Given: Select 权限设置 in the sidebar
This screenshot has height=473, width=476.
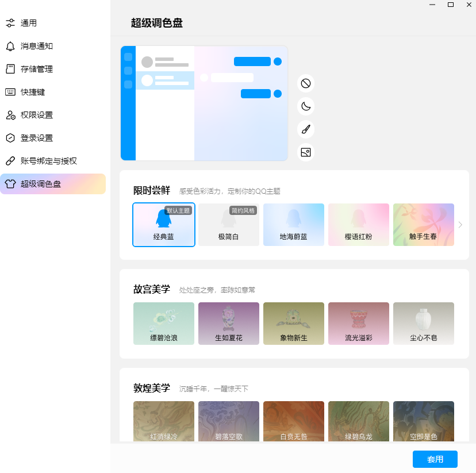Looking at the screenshot, I should (x=53, y=115).
